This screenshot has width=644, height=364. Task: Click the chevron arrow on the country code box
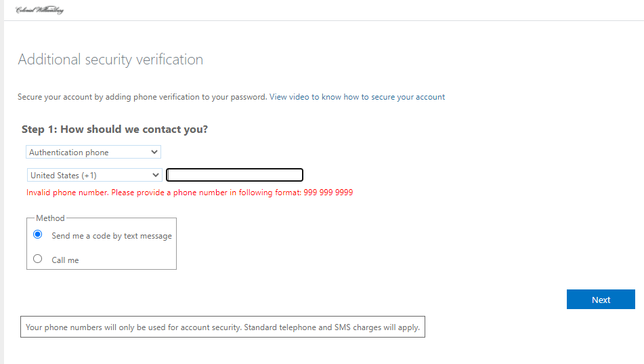coord(155,175)
